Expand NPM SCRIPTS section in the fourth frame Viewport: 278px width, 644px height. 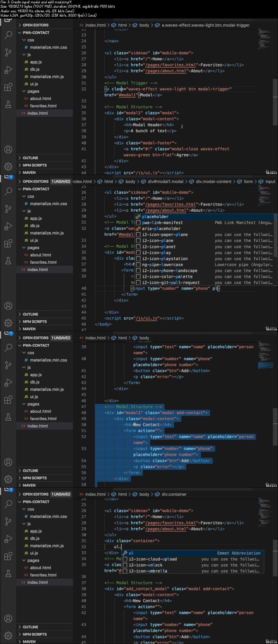20,634
